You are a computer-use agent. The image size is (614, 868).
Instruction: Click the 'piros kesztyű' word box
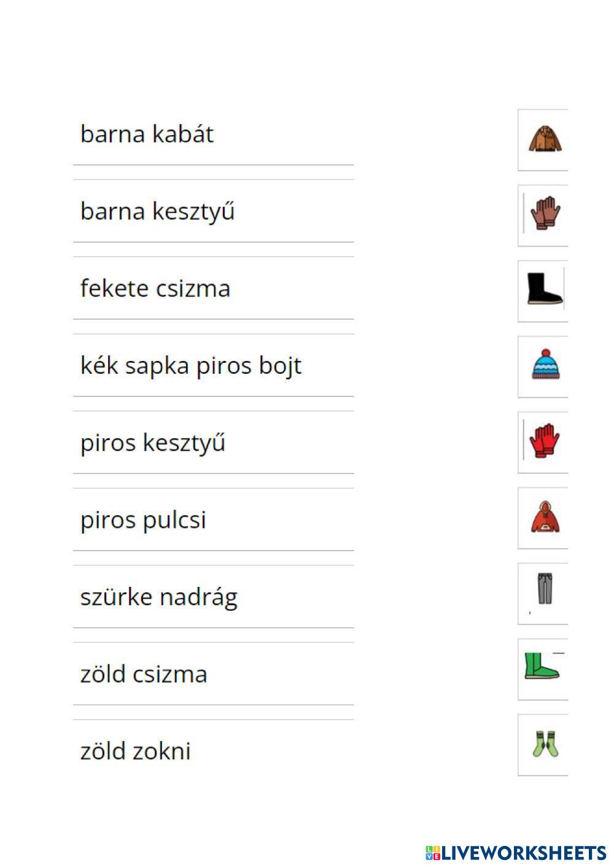153,443
